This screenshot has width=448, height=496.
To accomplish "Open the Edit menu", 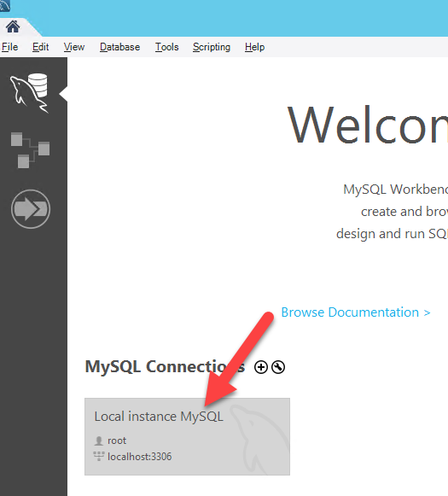I will tap(40, 47).
